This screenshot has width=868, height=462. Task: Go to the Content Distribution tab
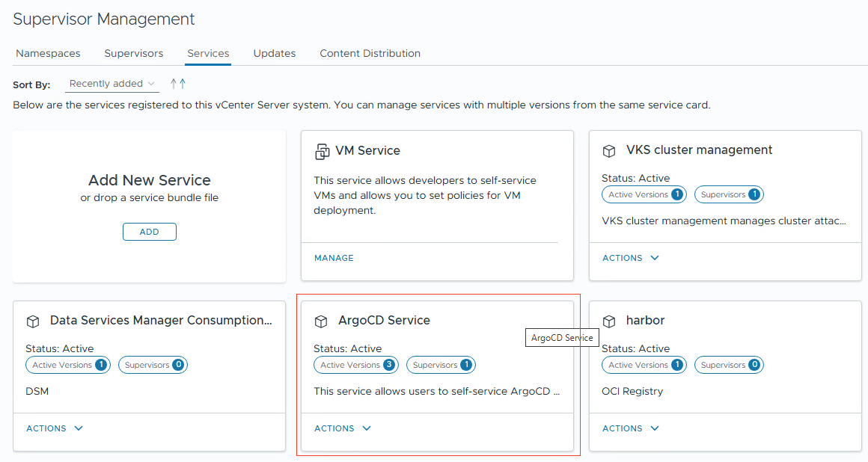click(x=370, y=54)
